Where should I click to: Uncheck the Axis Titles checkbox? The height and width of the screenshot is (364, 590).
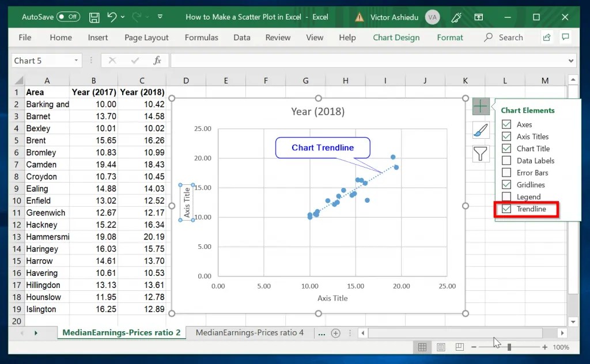(x=506, y=136)
